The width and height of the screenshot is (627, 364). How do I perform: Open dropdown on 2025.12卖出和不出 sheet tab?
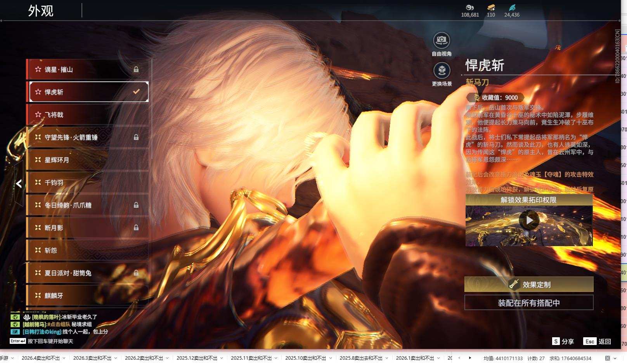point(221,358)
